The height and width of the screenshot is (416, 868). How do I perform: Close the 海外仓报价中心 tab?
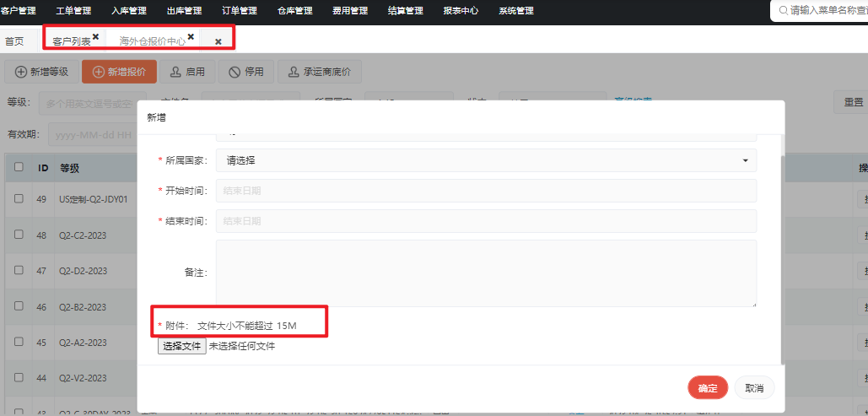(191, 36)
